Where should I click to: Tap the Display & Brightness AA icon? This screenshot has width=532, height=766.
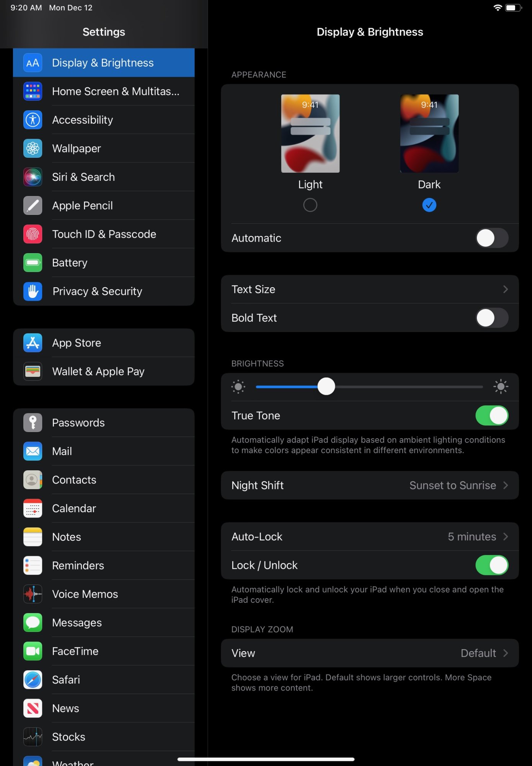click(33, 63)
